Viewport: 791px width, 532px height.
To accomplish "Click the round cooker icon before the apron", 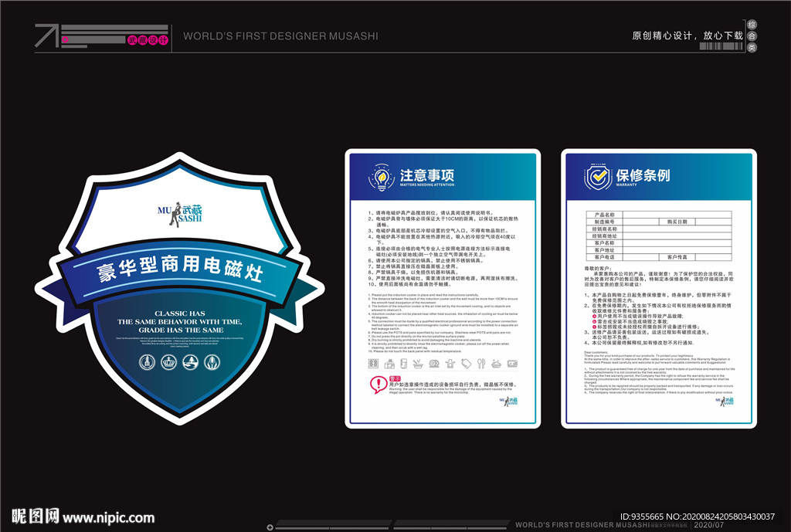I will point(434,363).
